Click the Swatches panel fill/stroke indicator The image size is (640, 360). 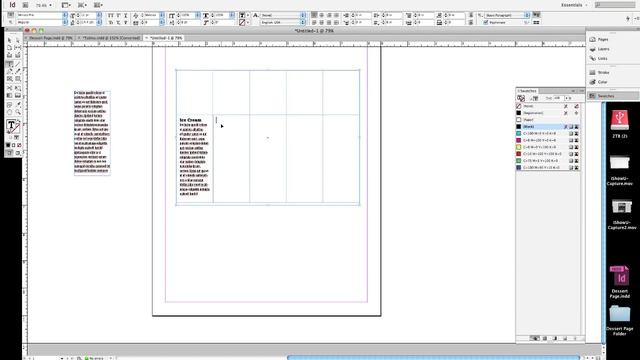pyautogui.click(x=521, y=98)
